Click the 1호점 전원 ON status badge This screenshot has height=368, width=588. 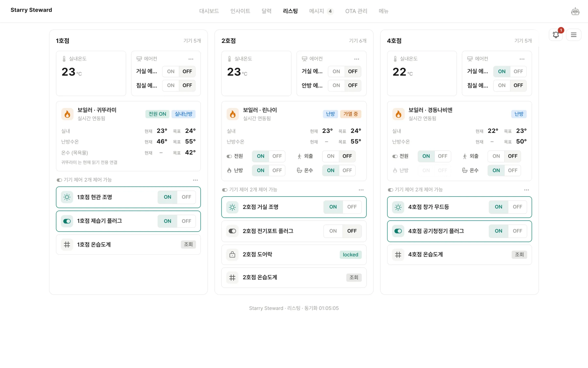[x=157, y=114]
